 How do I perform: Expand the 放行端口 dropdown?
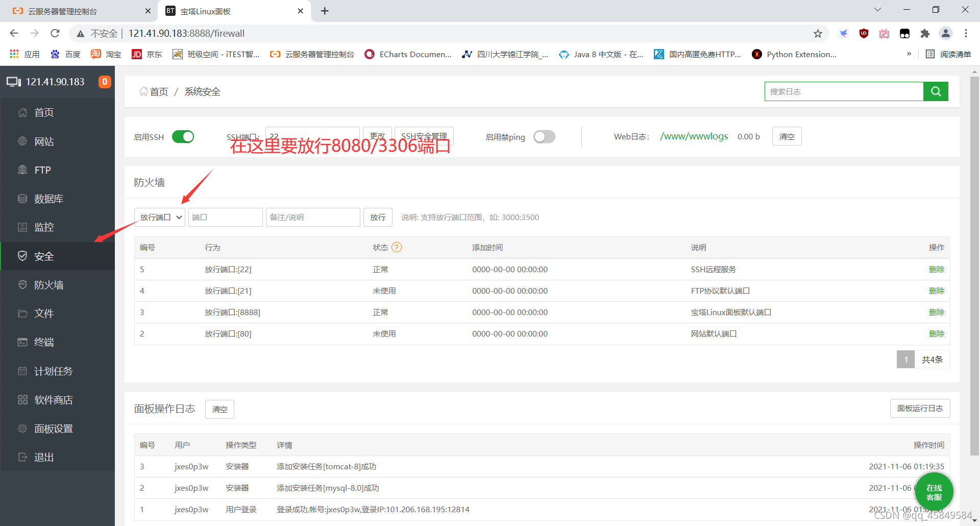pyautogui.click(x=160, y=218)
